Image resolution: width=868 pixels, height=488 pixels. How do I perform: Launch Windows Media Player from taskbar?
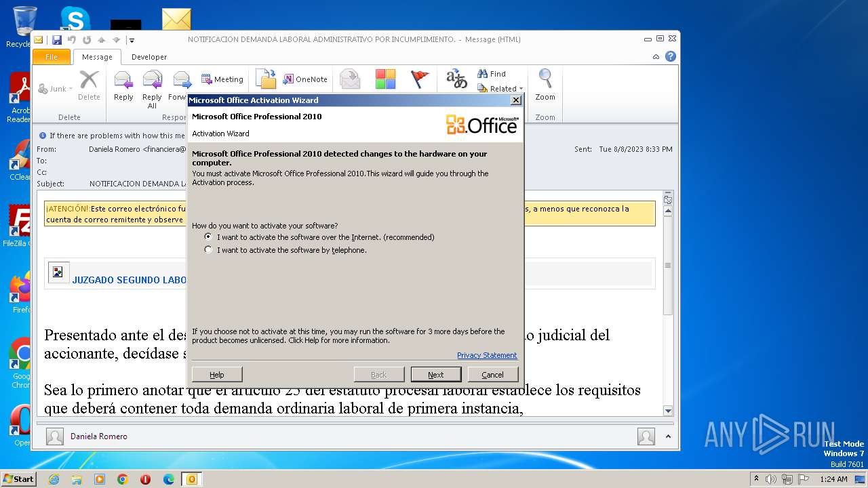pyautogui.click(x=100, y=479)
